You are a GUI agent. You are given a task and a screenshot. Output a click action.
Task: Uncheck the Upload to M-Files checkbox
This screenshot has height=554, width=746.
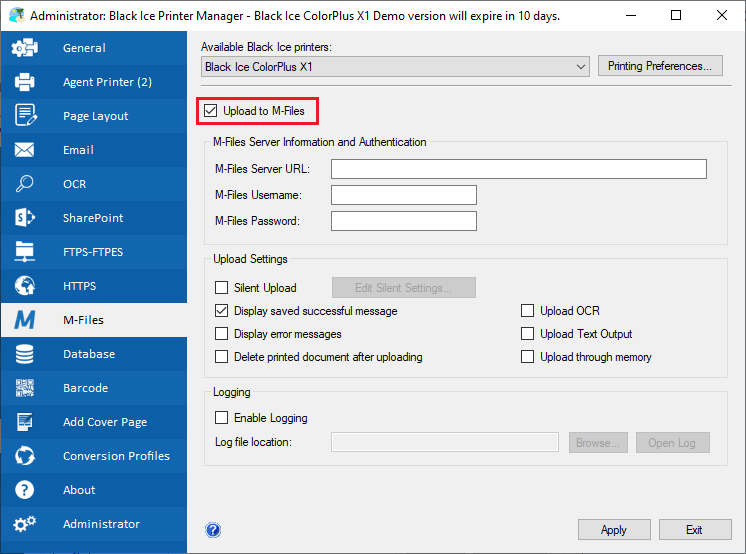pyautogui.click(x=211, y=110)
